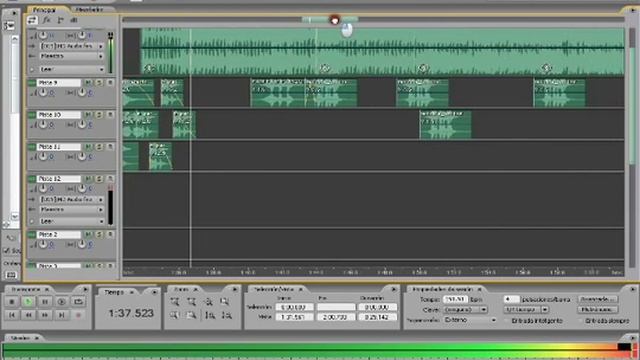Switch to the Principal tab
The width and height of the screenshot is (640, 360).
(44, 9)
